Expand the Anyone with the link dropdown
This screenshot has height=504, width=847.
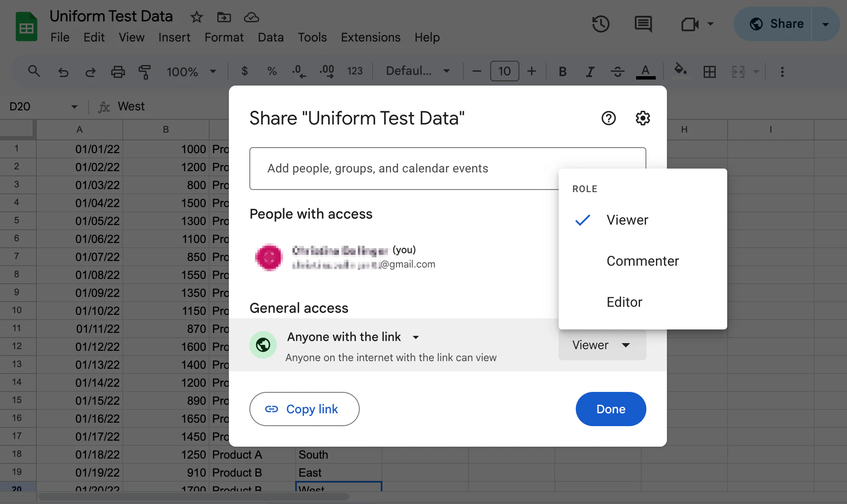coord(353,337)
